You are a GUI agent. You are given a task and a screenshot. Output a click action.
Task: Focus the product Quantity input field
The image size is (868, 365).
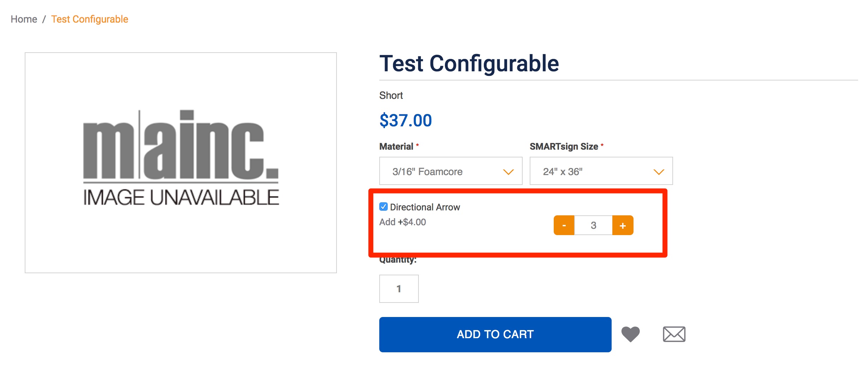pyautogui.click(x=399, y=289)
